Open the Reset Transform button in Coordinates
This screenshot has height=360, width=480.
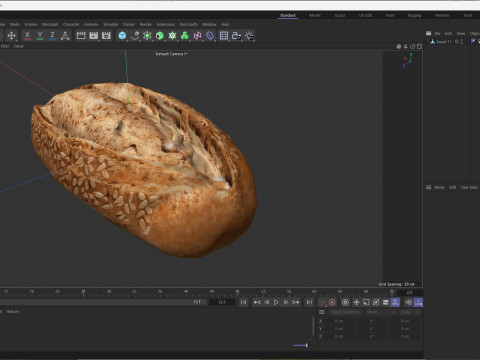(x=345, y=312)
